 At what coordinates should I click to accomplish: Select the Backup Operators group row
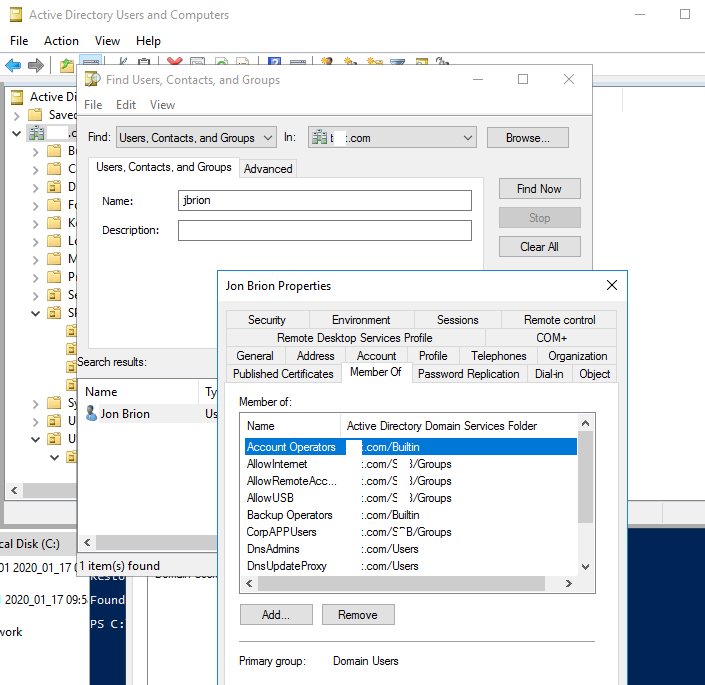click(x=411, y=515)
